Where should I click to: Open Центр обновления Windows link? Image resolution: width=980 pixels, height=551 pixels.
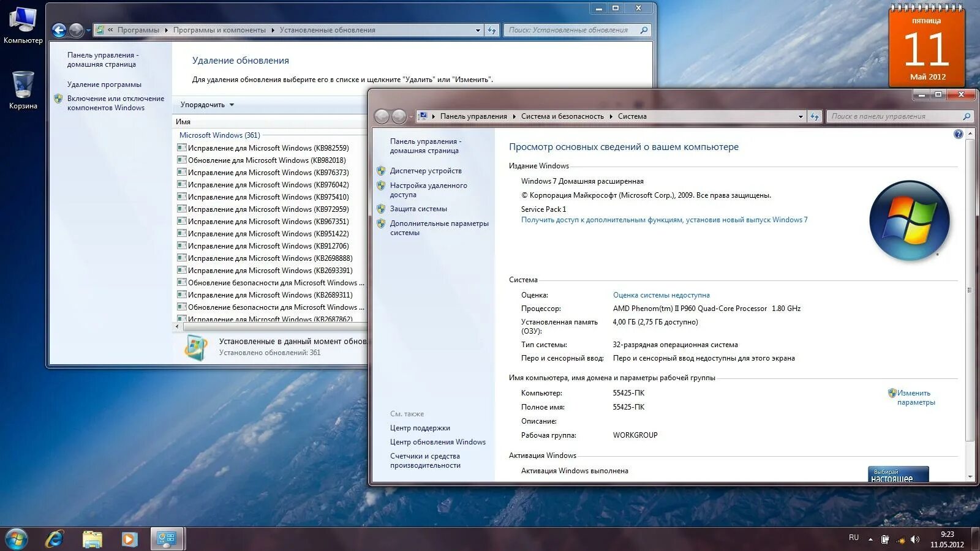(438, 442)
